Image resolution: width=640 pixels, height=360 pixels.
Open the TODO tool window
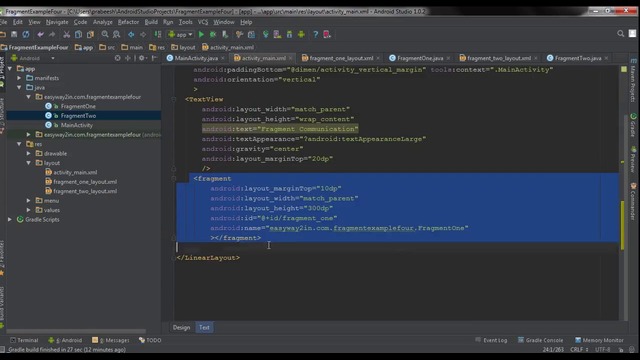[x=150, y=340]
